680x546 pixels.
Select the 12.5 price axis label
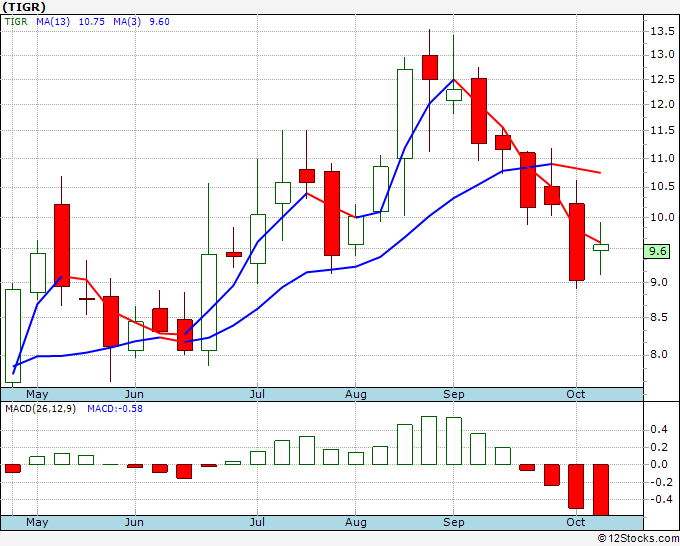pos(662,79)
